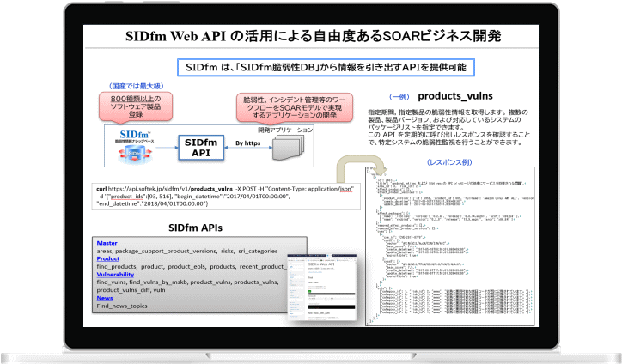Click the blue-bordered SIDfm脆弱性DB banner
The image size is (622, 364).
[x=326, y=68]
